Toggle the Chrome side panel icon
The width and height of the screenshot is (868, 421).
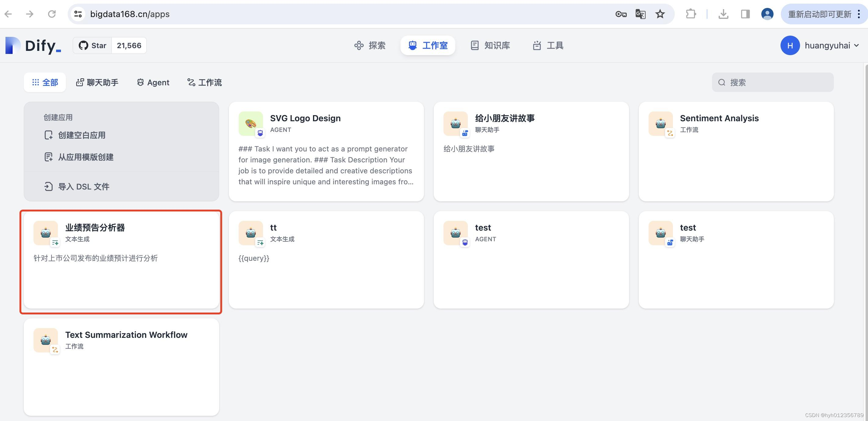[x=745, y=14]
